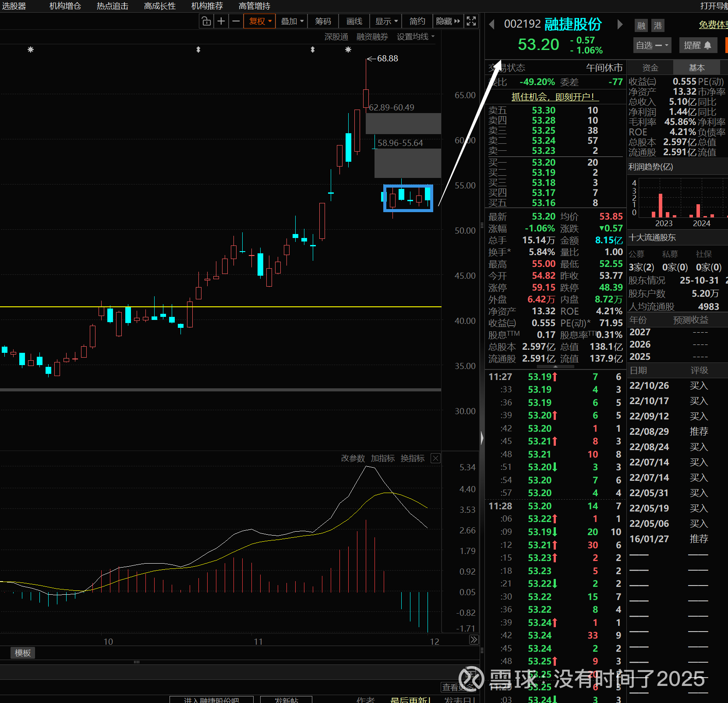Screen dimensions: 728x703
Task: Open the 显示 display dropdown
Action: [x=386, y=21]
